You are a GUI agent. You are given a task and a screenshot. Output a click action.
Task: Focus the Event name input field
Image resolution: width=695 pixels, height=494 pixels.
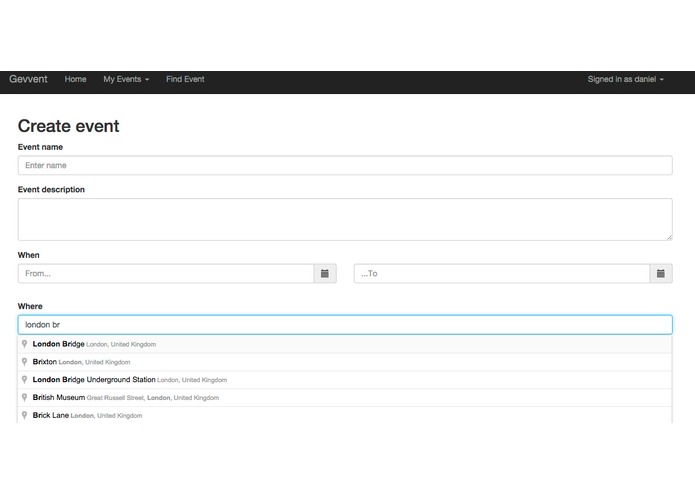(345, 165)
